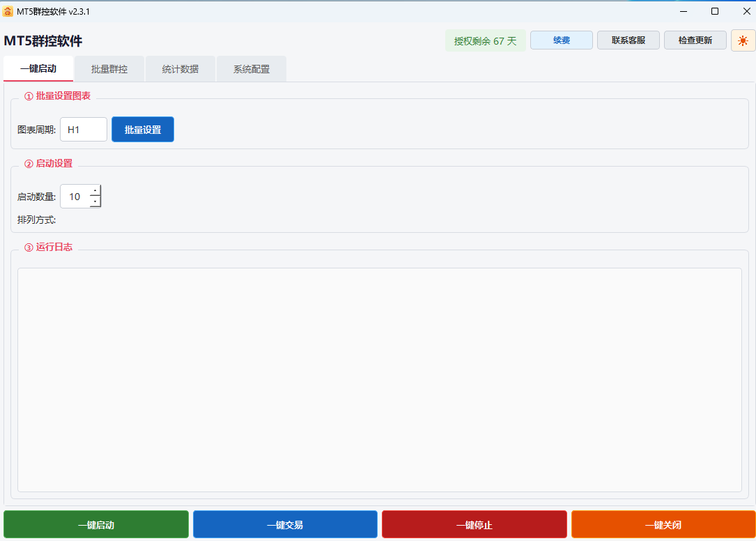
Task: Toggle the sun theme icon button
Action: [x=743, y=40]
